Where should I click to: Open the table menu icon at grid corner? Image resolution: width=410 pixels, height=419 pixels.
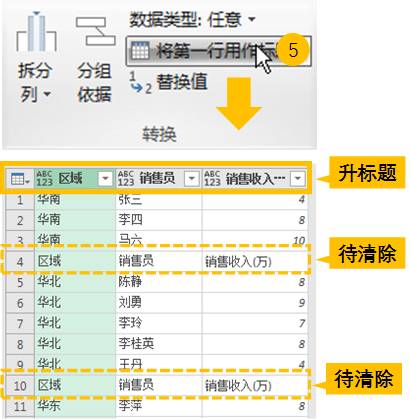click(20, 179)
